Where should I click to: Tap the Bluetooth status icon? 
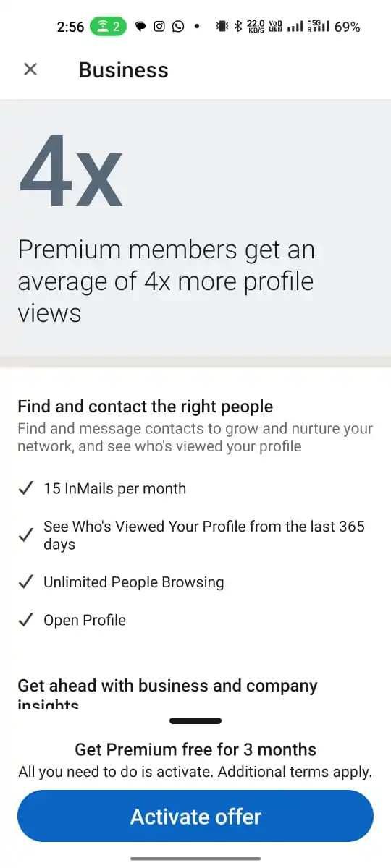pyautogui.click(x=237, y=27)
